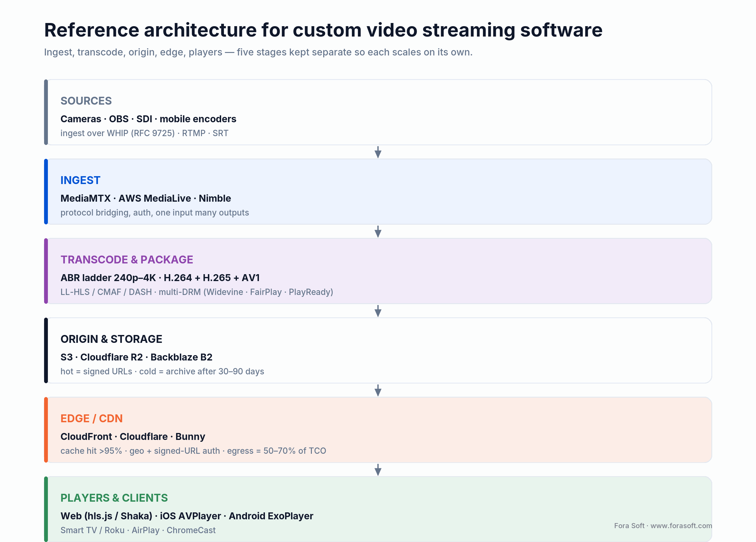Image resolution: width=756 pixels, height=542 pixels.
Task: Select the EDGE / CDN heading
Action: 92,418
